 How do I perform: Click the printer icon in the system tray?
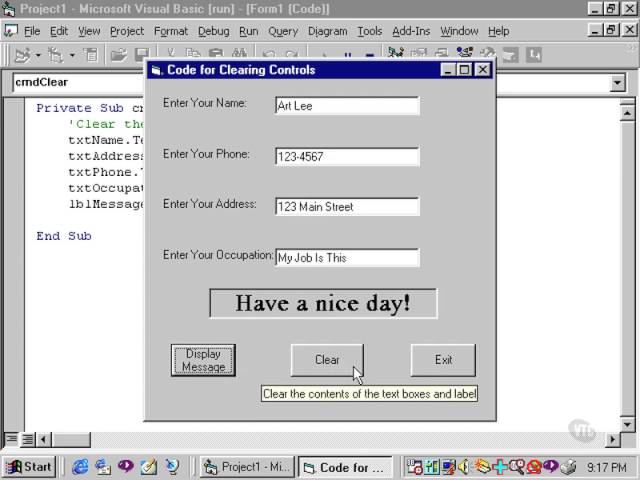click(x=569, y=467)
